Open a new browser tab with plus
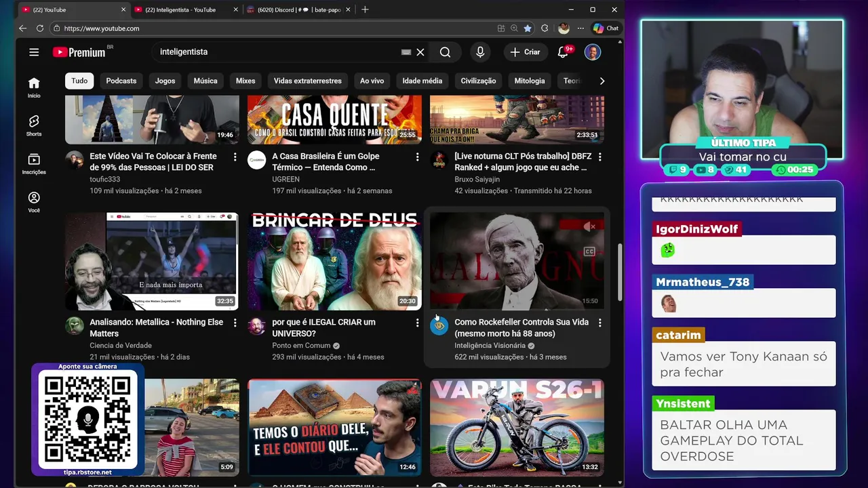Viewport: 868px width, 488px height. 365,9
